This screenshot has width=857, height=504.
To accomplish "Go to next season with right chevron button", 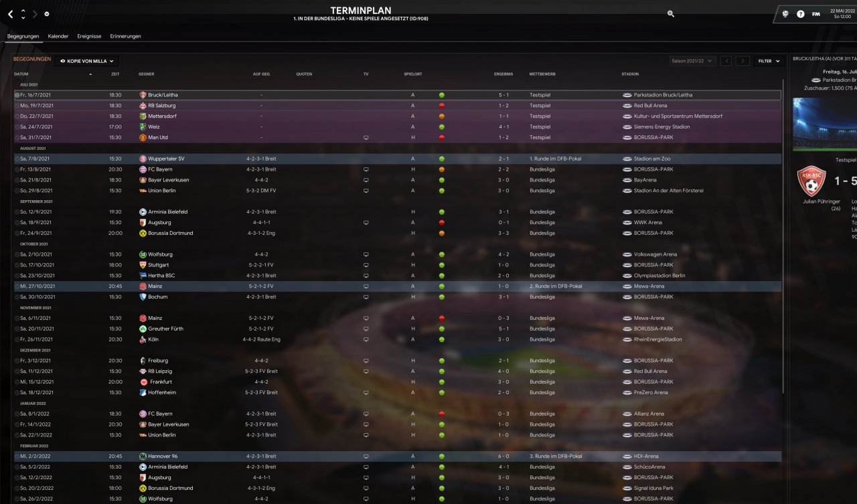I will tap(743, 61).
